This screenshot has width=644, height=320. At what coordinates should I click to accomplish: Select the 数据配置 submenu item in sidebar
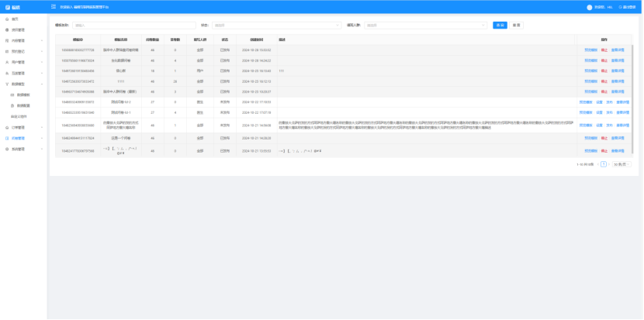click(x=24, y=105)
